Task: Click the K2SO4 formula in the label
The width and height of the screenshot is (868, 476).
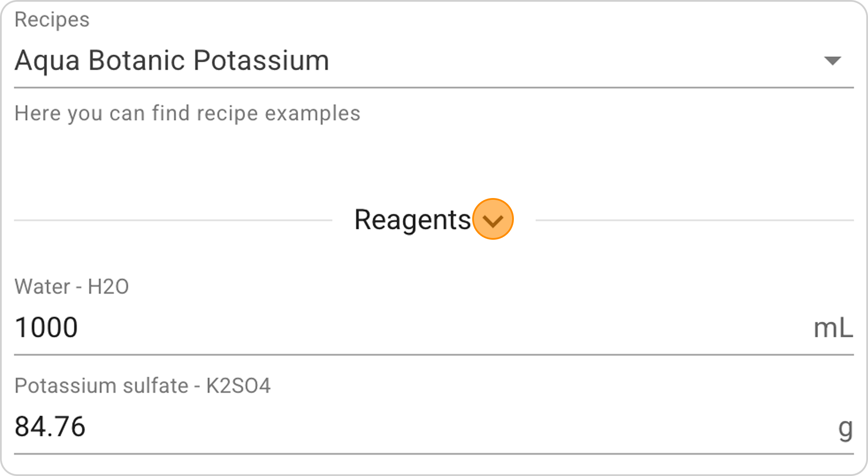Action: click(238, 386)
